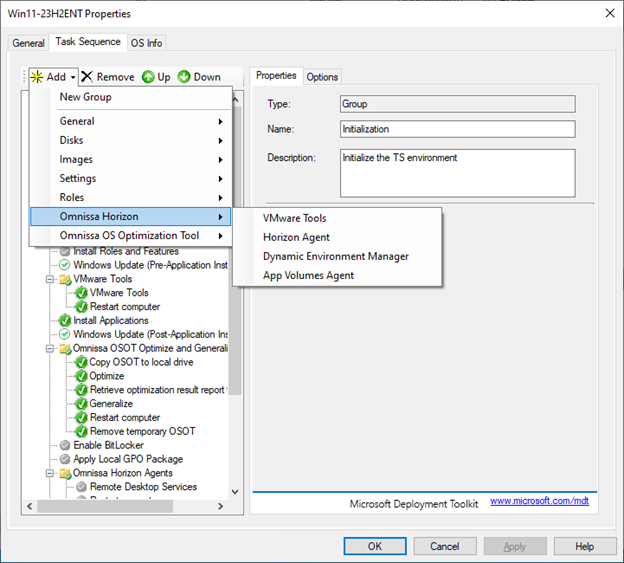Click the Name field containing Initialization
The height and width of the screenshot is (563, 624).
click(457, 129)
